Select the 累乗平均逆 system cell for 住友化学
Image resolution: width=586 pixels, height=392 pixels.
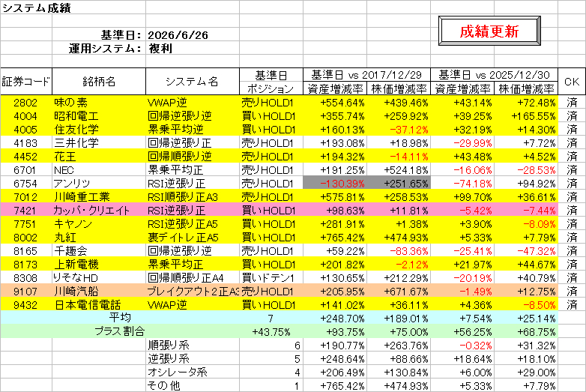point(193,130)
